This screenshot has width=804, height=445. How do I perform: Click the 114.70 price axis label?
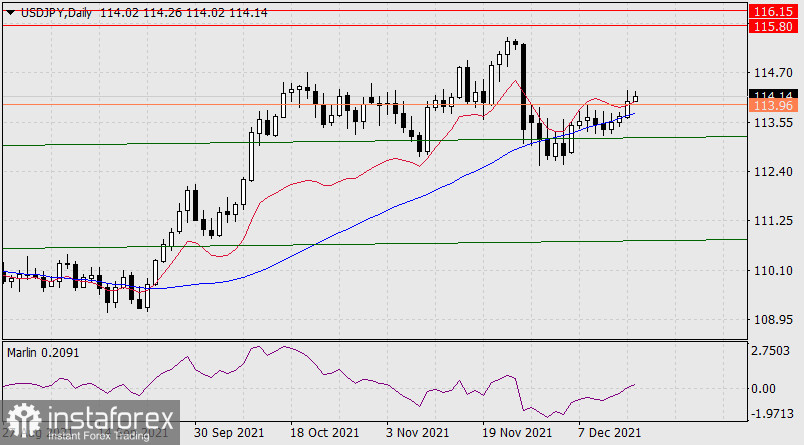pos(772,73)
